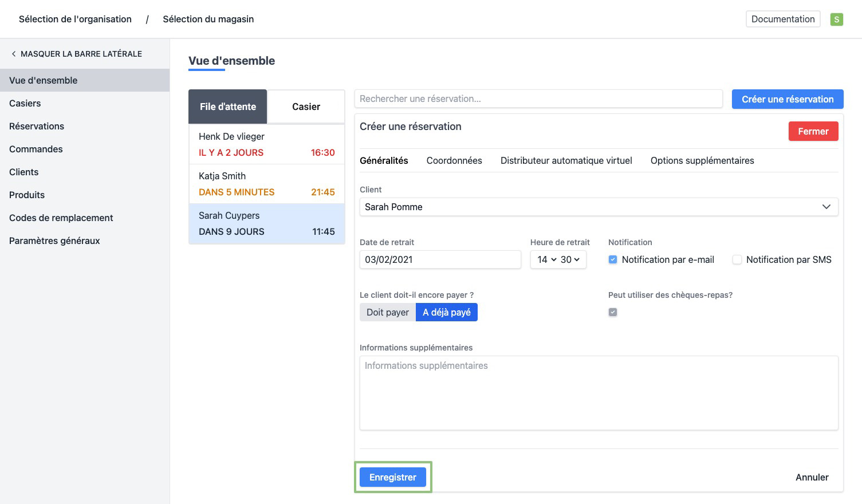Click the green user avatar icon
The width and height of the screenshot is (862, 504).
click(836, 19)
